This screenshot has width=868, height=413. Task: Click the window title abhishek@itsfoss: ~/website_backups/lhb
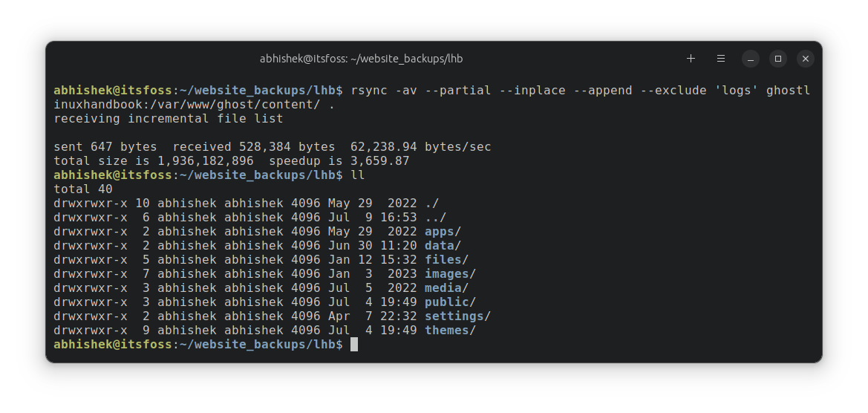(x=361, y=59)
